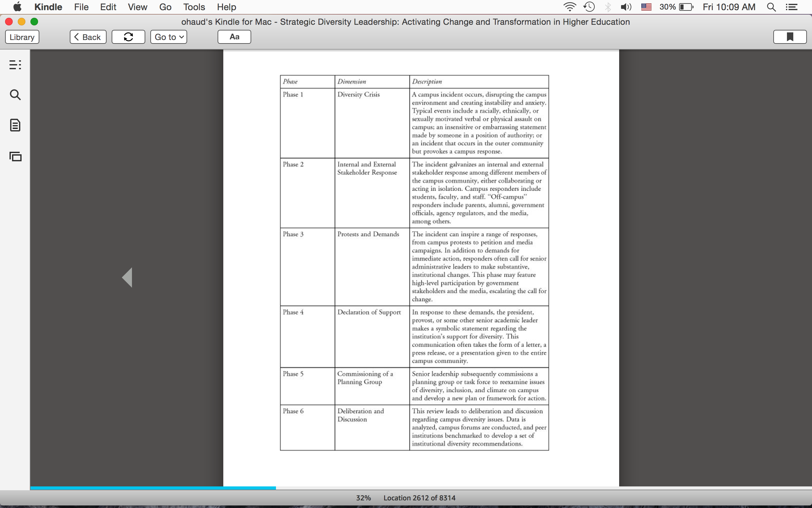The image size is (812, 508).
Task: Click the US flag input source icon
Action: pyautogui.click(x=646, y=7)
